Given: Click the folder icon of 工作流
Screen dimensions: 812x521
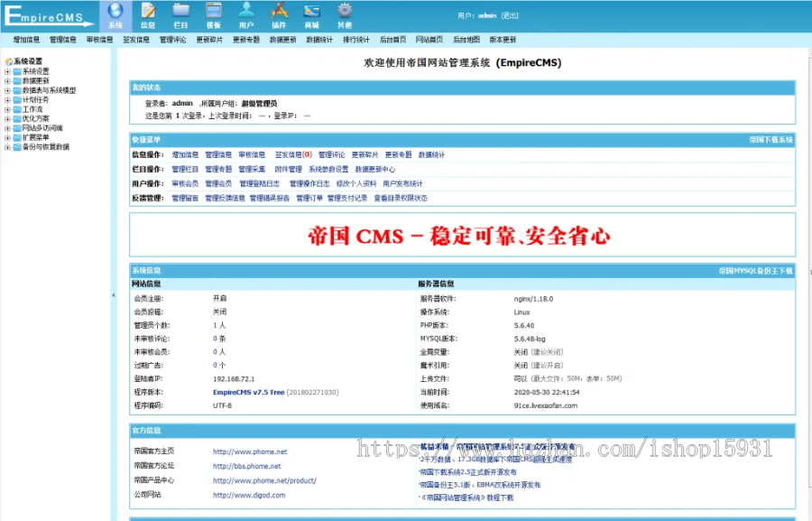Looking at the screenshot, I should 17,109.
